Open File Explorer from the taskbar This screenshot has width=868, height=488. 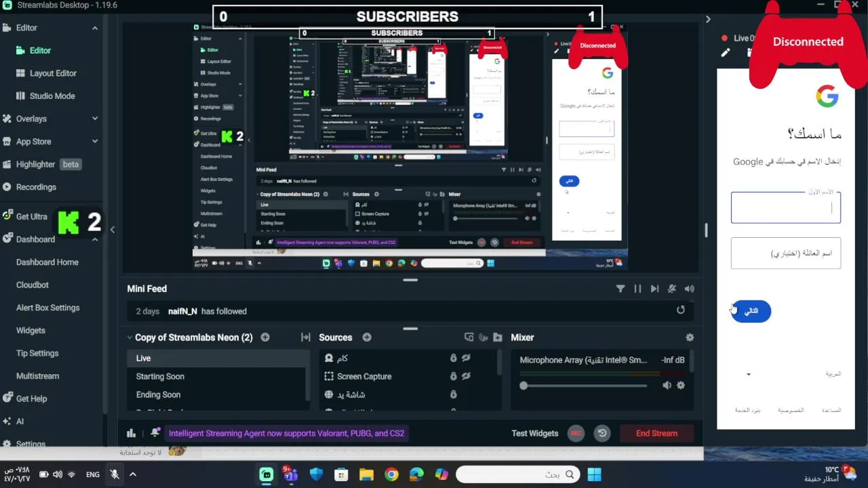click(366, 474)
